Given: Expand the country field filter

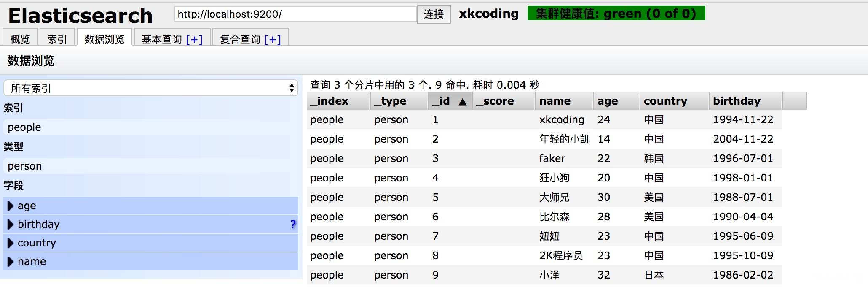Looking at the screenshot, I should click(x=11, y=243).
